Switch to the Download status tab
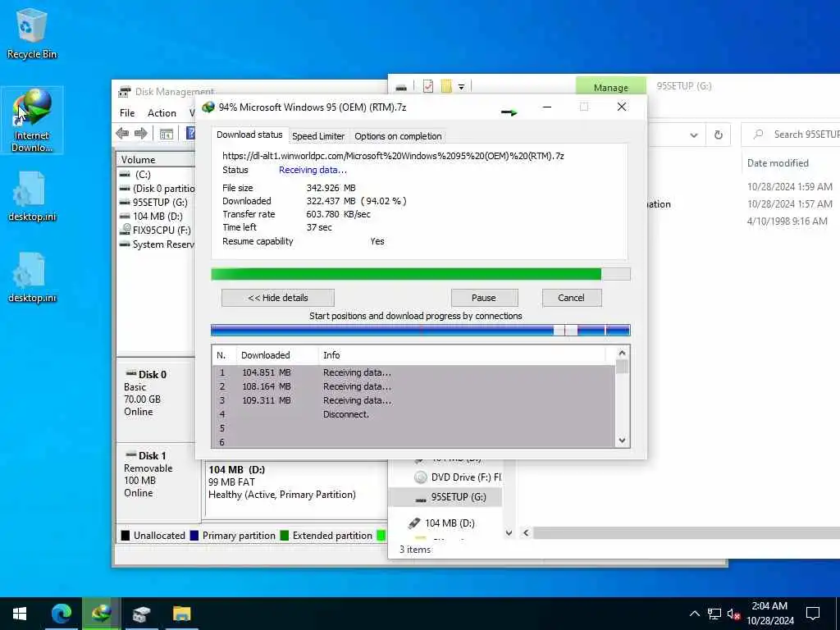 pyautogui.click(x=249, y=135)
